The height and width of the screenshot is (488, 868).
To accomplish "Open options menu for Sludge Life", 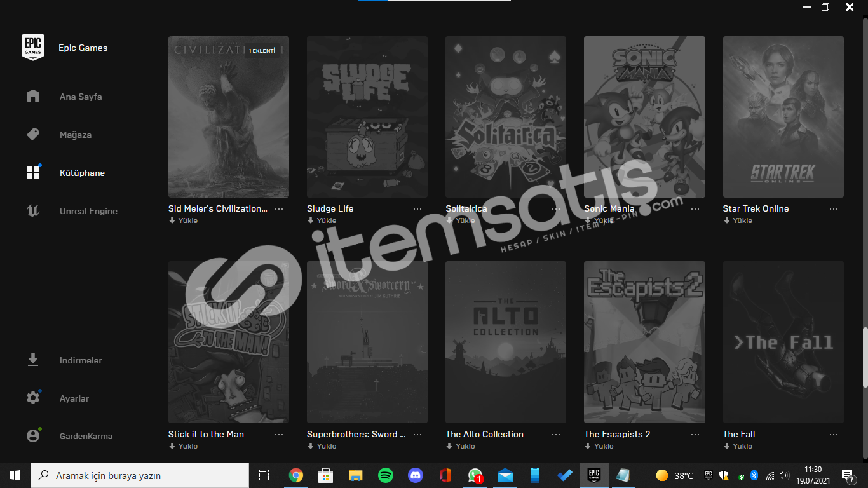I will coord(417,209).
